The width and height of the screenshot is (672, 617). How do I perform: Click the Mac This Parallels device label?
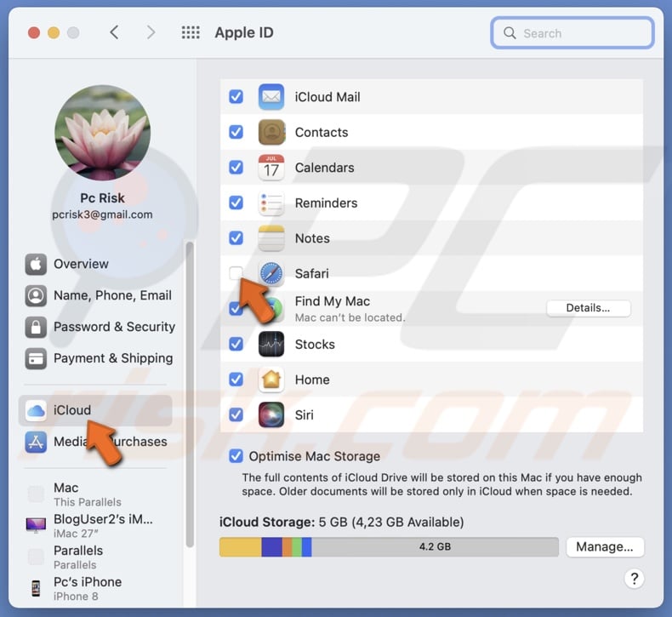click(x=87, y=494)
